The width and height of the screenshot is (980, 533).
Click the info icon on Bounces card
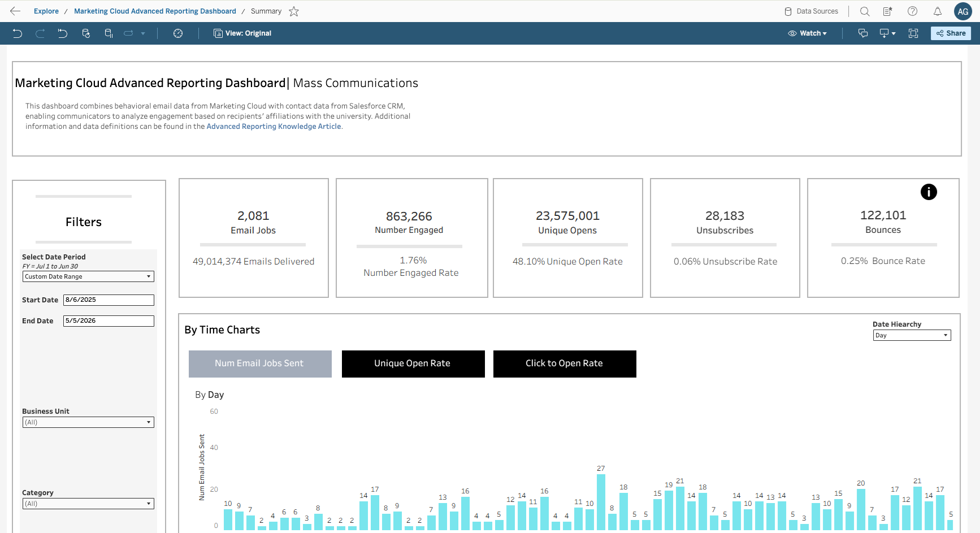click(x=929, y=192)
